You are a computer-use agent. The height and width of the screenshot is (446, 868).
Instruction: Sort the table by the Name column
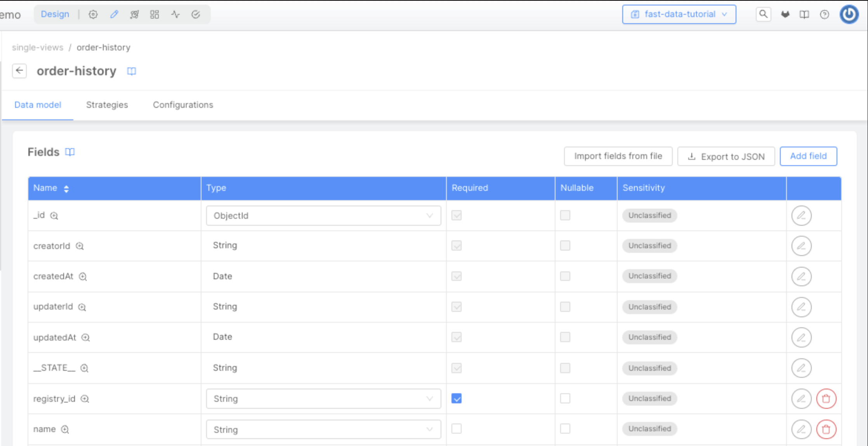(66, 188)
